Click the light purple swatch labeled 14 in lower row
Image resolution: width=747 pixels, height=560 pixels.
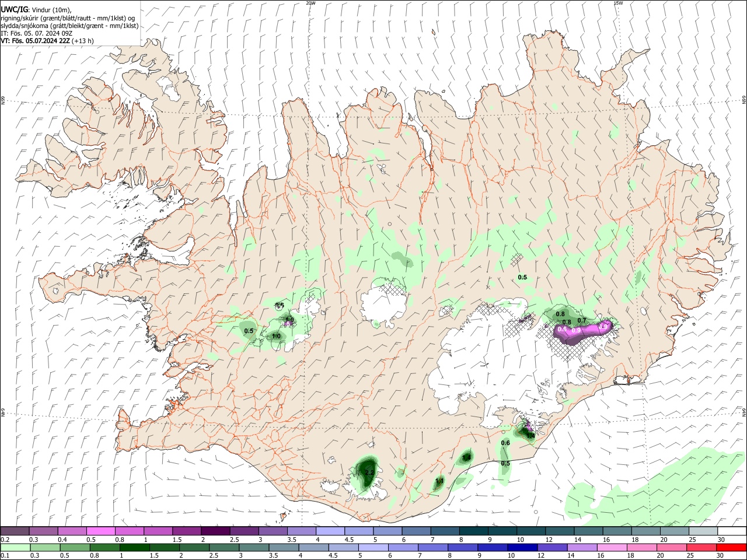(x=581, y=547)
